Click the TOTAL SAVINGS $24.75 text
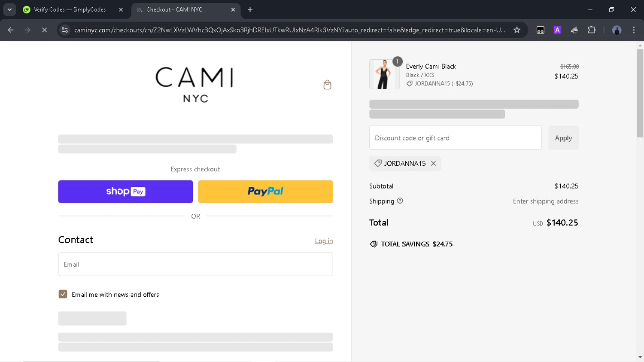644x362 pixels. tap(416, 244)
